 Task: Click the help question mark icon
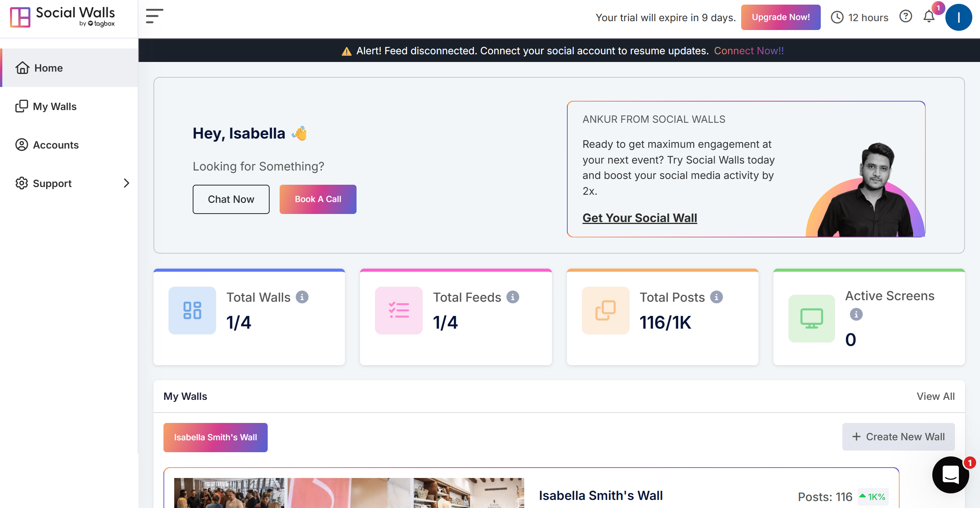point(906,17)
